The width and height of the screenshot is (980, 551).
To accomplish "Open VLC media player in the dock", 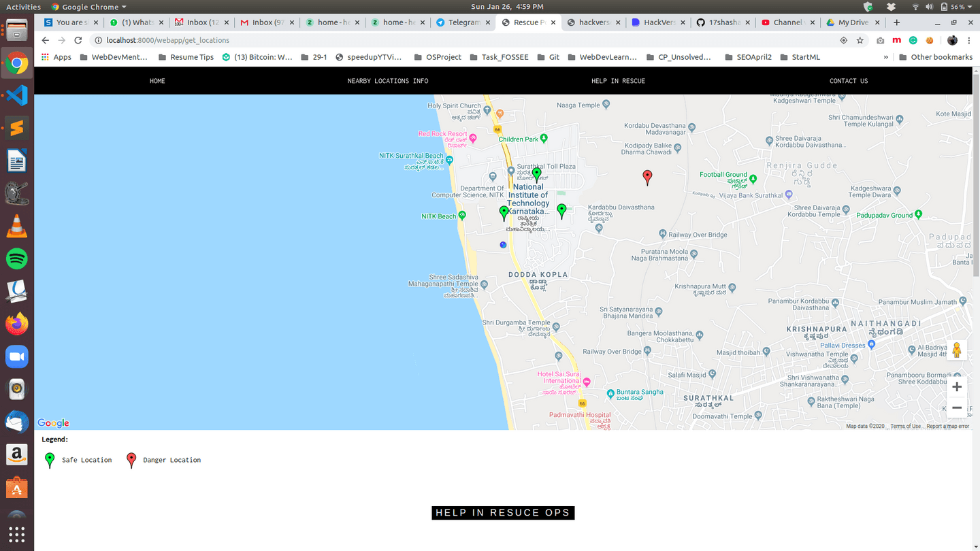I will coord(17,226).
